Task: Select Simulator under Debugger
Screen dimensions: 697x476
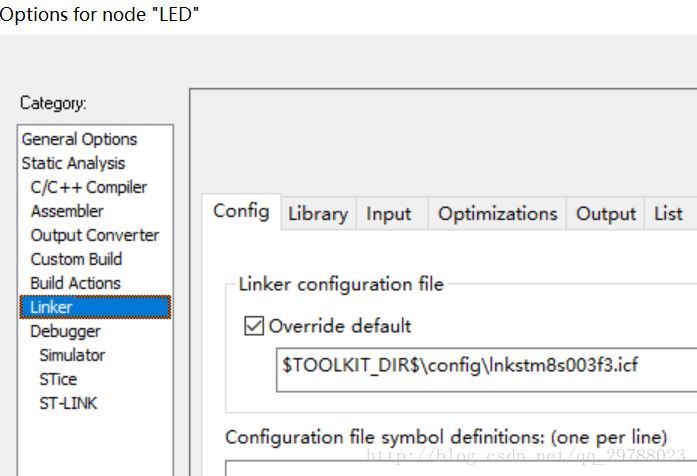Action: (72, 355)
